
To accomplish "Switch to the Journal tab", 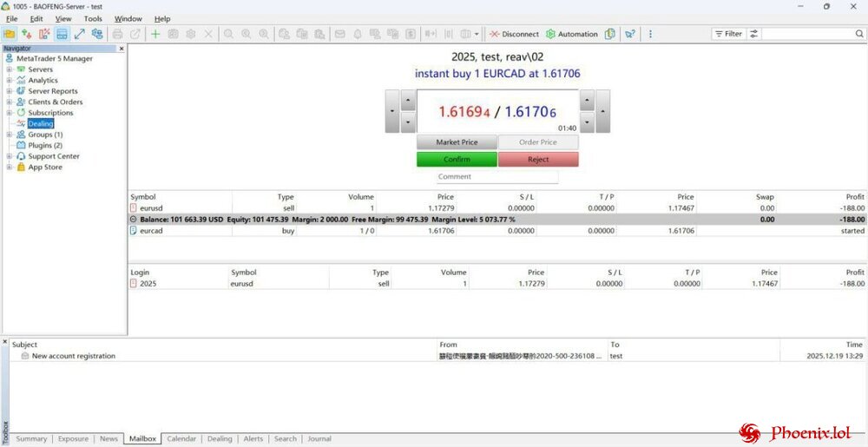I will tap(319, 438).
